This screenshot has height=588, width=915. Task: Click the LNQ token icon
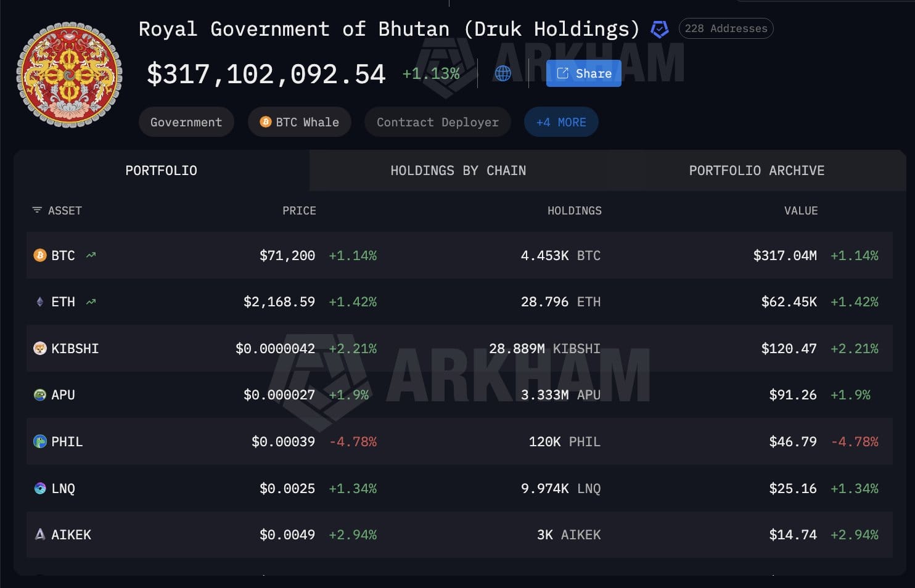click(x=39, y=488)
